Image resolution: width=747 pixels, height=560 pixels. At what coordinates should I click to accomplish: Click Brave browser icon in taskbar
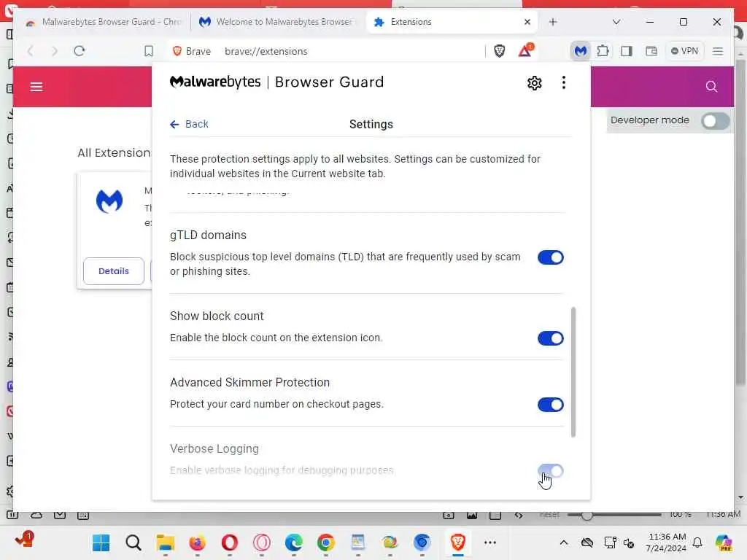458,542
